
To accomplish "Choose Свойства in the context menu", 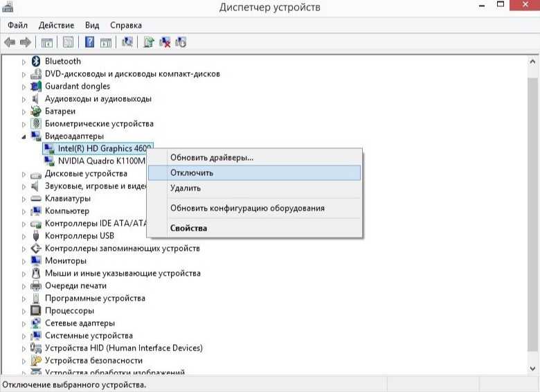I will coord(255,228).
